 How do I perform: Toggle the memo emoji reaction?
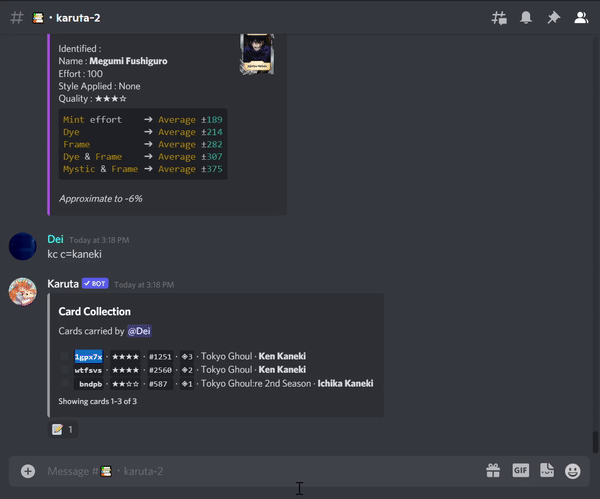62,429
